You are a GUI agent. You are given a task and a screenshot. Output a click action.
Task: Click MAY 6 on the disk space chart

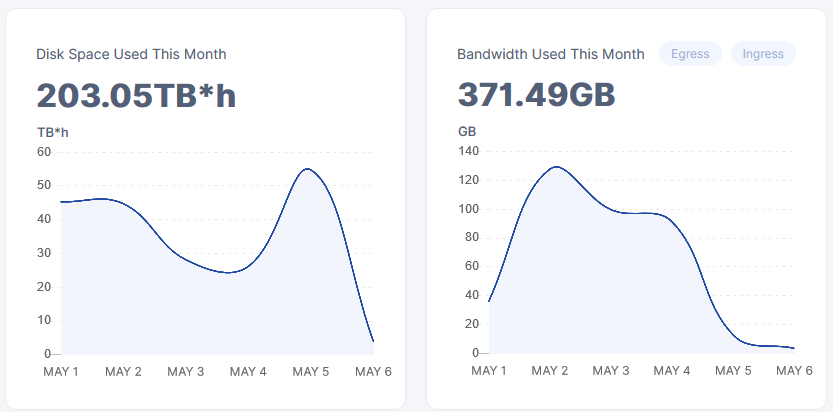[x=373, y=372]
